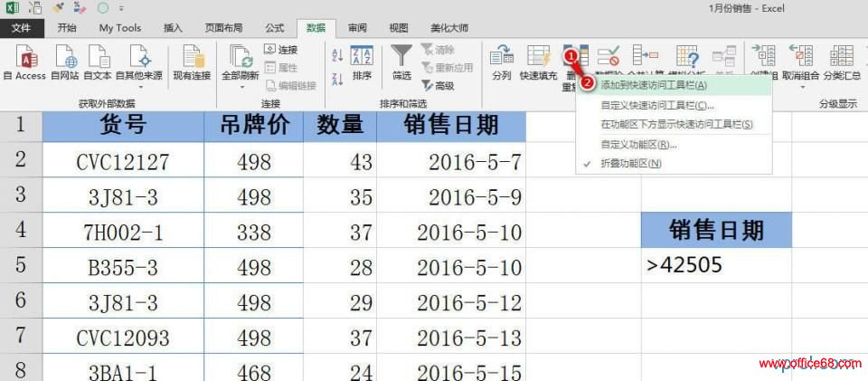Open the 排序 sort dialog
The width and height of the screenshot is (868, 381).
[x=362, y=63]
